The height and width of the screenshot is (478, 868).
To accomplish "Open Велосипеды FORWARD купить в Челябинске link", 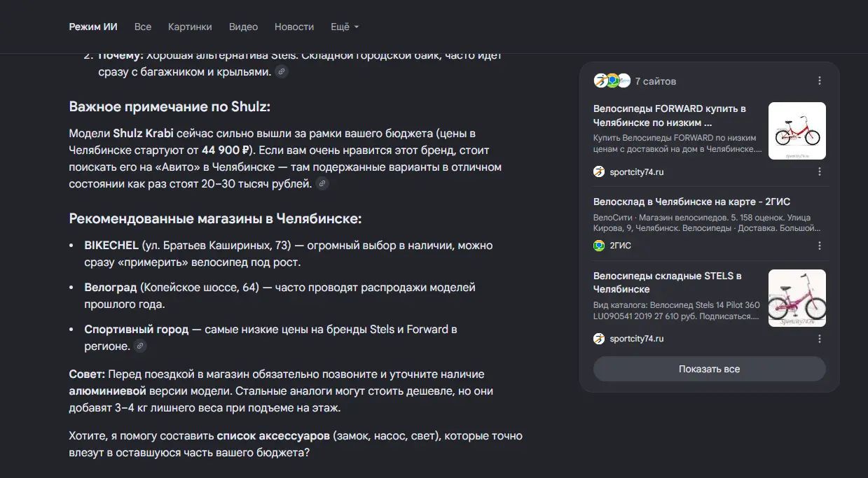I will [x=669, y=115].
